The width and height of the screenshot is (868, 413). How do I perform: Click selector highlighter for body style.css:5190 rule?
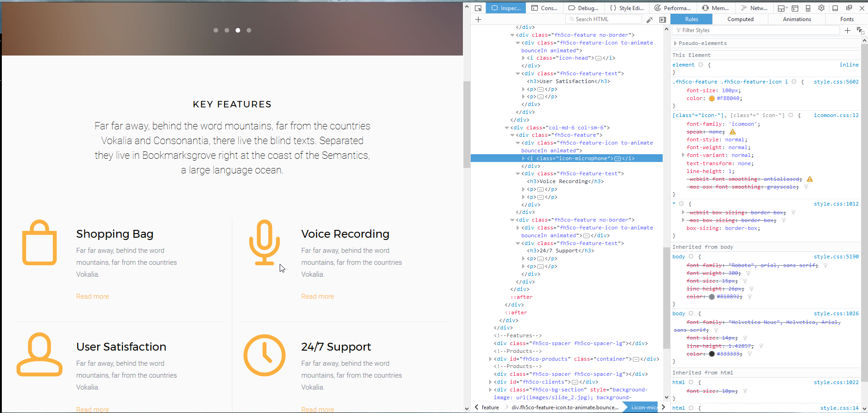[691, 257]
